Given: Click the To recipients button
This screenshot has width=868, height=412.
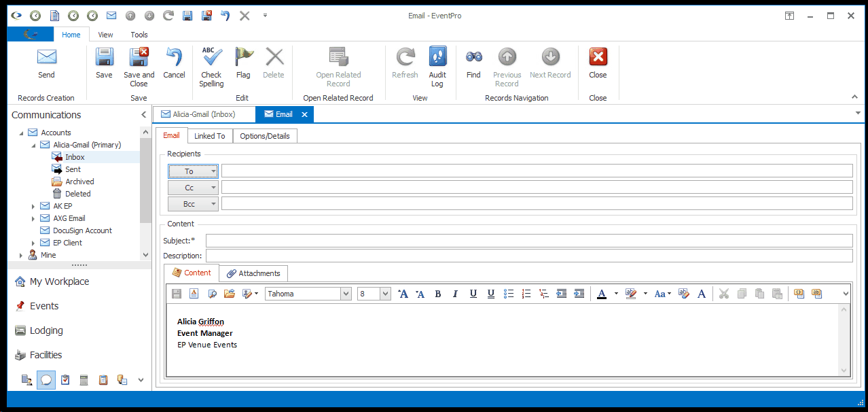Looking at the screenshot, I should click(193, 171).
